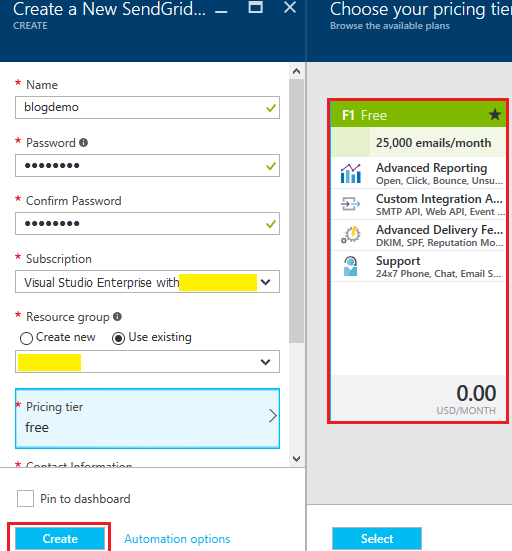Select the Use existing radio button
Viewport: 512px width, 551px height.
(x=118, y=338)
